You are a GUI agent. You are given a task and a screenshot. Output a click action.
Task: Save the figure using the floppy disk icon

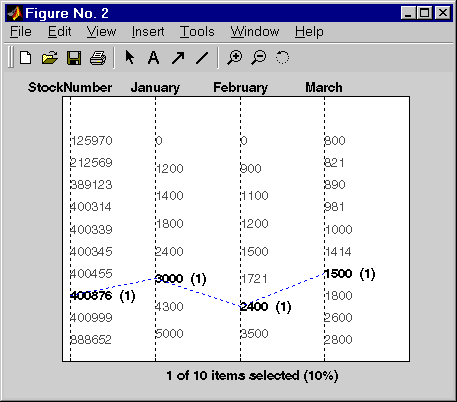tap(74, 58)
